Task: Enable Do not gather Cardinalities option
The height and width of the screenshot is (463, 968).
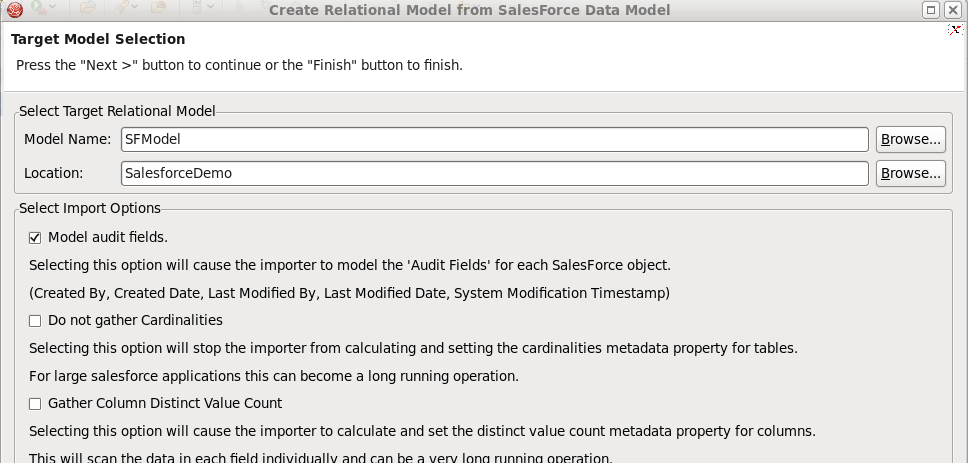Action: [35, 321]
